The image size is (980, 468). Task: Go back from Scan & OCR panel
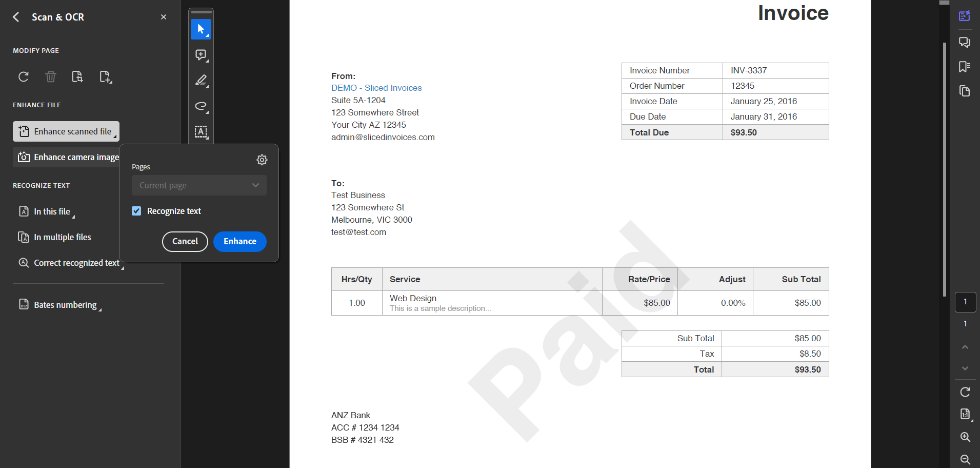click(x=16, y=17)
